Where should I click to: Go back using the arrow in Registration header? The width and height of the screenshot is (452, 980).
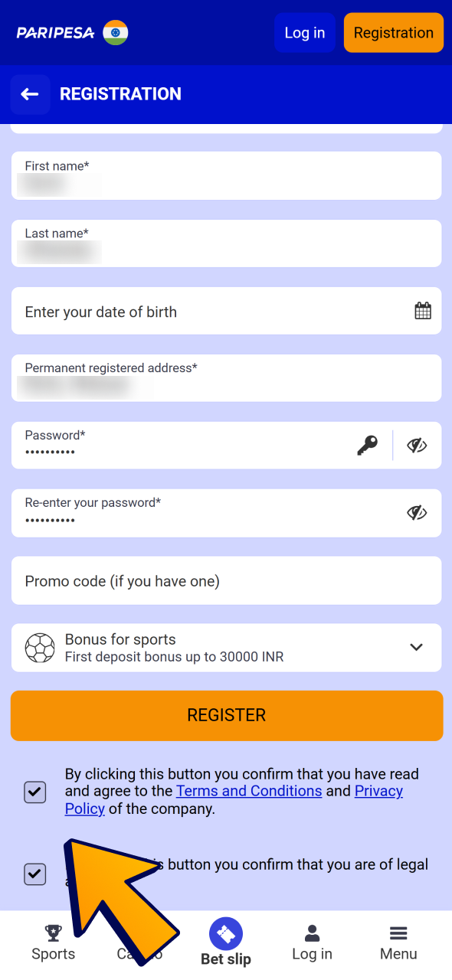[29, 93]
